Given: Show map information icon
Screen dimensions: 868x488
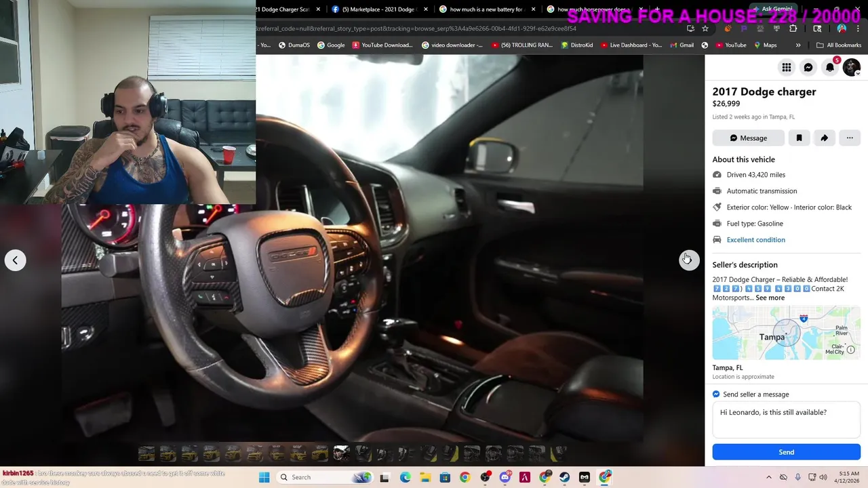Looking at the screenshot, I should [x=850, y=350].
